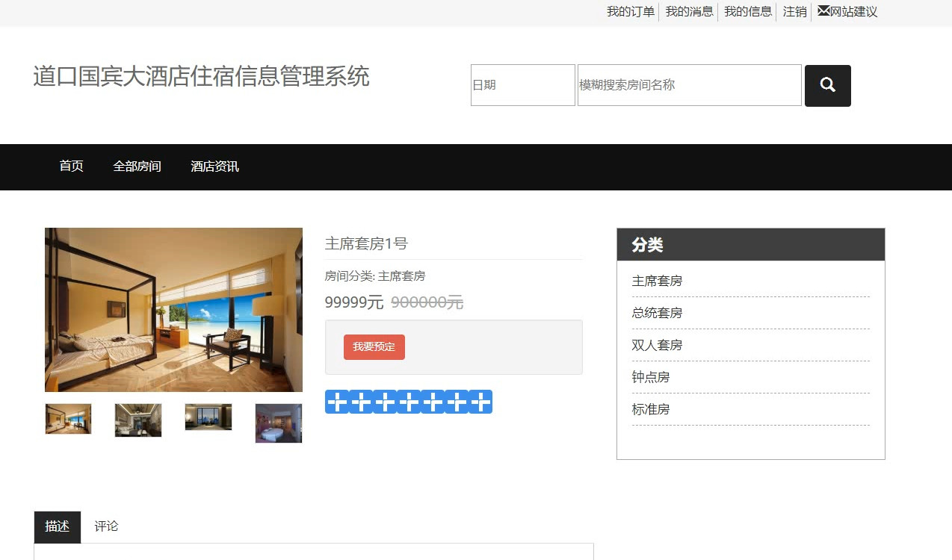The height and width of the screenshot is (560, 952).
Task: Click the leftmost blue plus share icon
Action: [337, 402]
